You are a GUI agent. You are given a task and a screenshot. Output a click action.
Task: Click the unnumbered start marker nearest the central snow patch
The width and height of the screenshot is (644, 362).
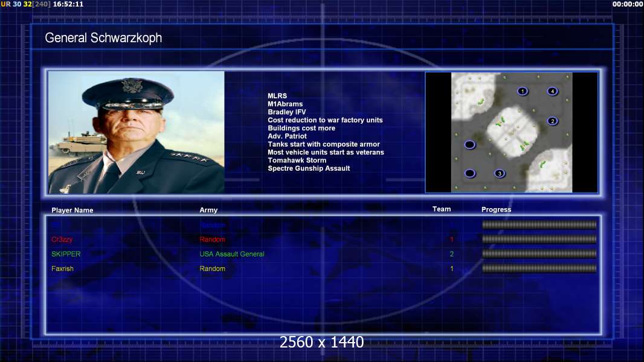click(470, 144)
